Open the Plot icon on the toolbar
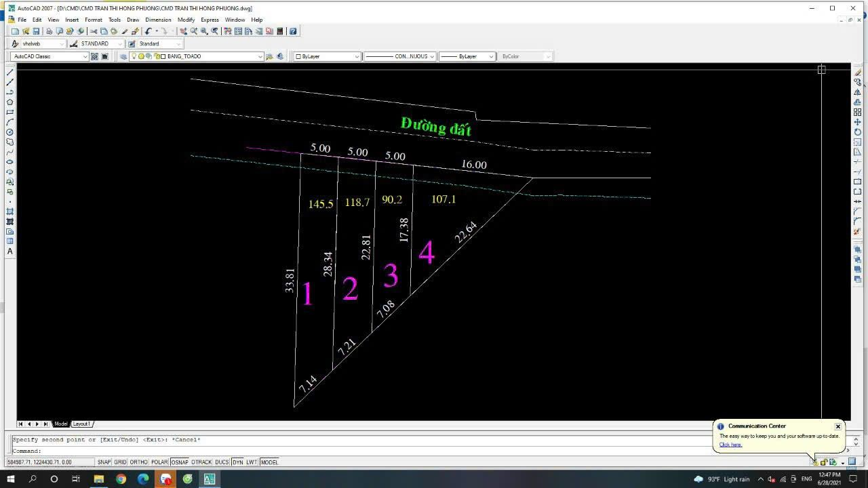This screenshot has width=868, height=488. [x=49, y=31]
